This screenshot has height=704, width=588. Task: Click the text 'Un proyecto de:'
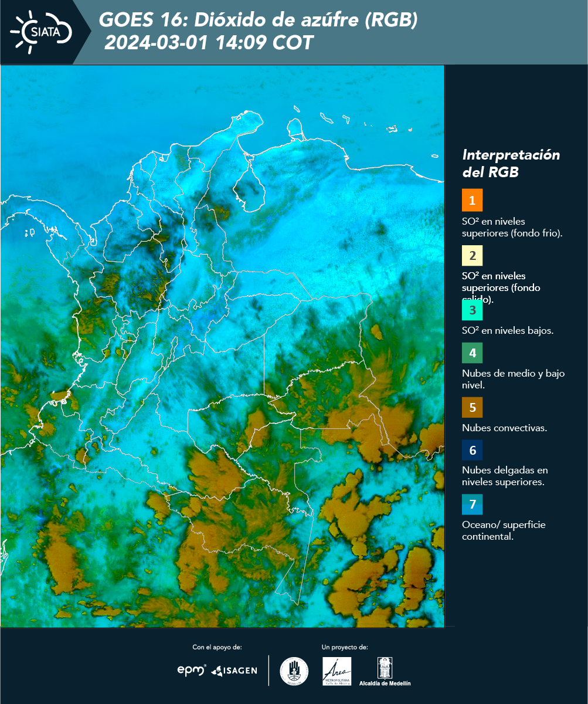point(345,647)
